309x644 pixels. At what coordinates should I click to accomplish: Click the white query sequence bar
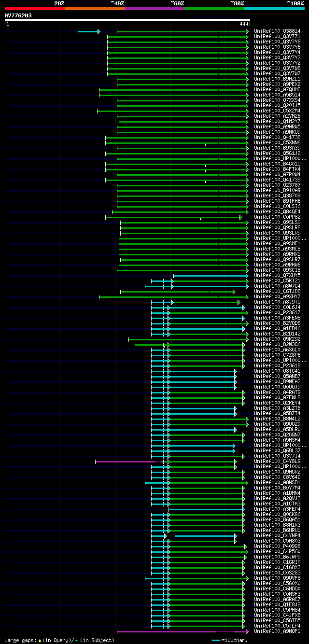point(127,20)
